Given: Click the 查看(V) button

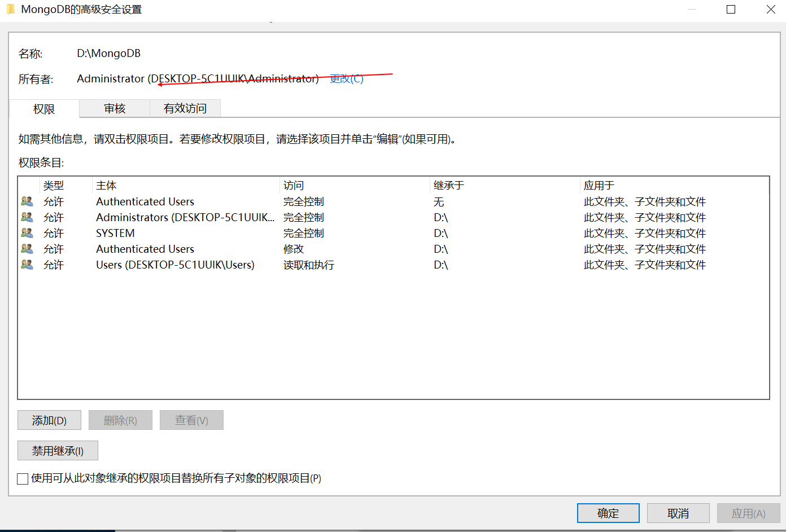Looking at the screenshot, I should click(191, 420).
